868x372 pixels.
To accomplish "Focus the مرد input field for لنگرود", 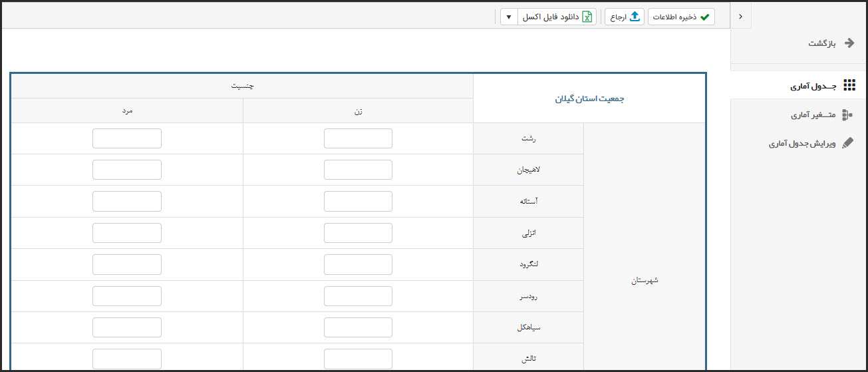I will click(x=127, y=264).
